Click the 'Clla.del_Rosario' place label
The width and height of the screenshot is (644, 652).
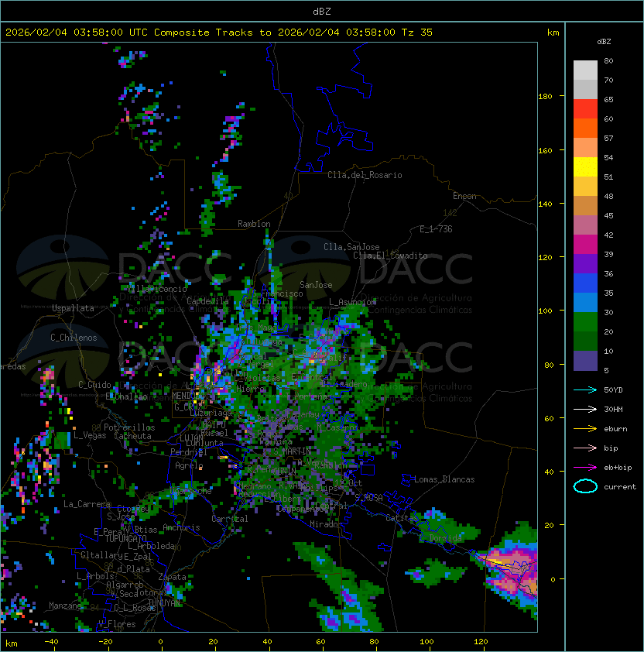point(365,175)
